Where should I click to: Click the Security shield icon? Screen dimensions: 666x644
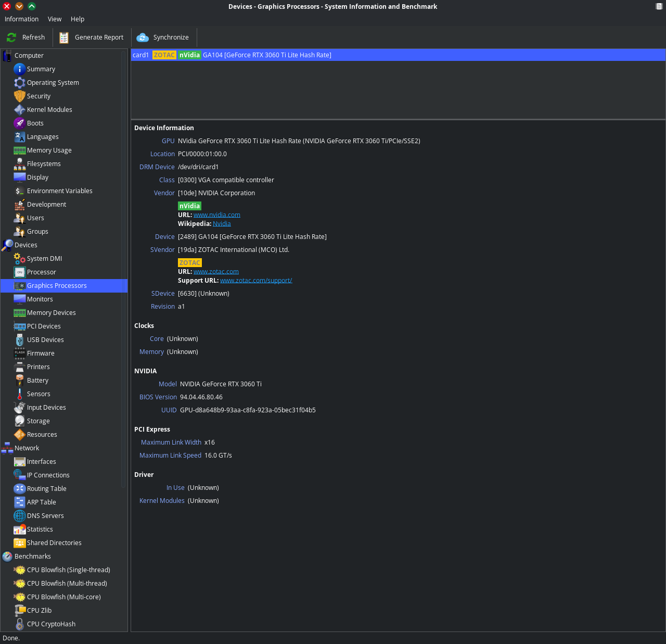point(20,96)
